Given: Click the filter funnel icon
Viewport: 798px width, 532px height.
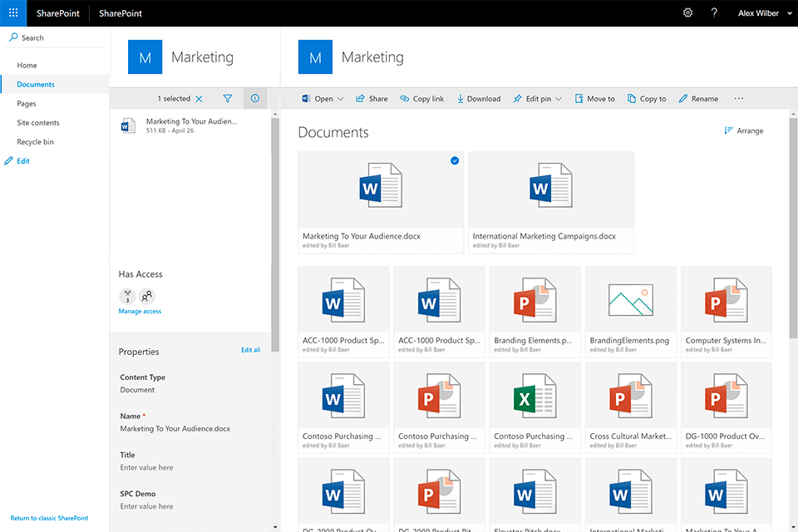Looking at the screenshot, I should point(228,99).
